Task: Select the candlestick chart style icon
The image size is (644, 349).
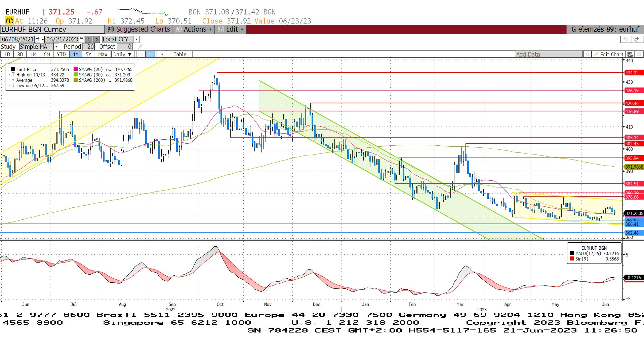Action: [150, 54]
